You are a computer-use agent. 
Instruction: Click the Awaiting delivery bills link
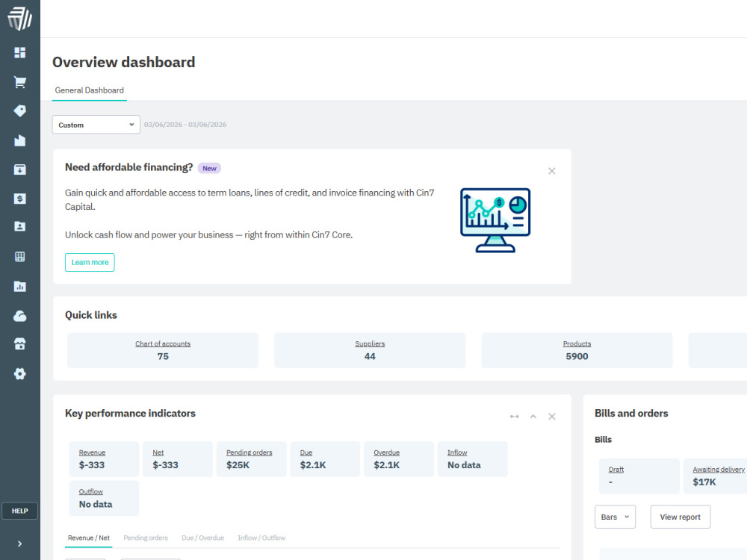click(x=719, y=470)
